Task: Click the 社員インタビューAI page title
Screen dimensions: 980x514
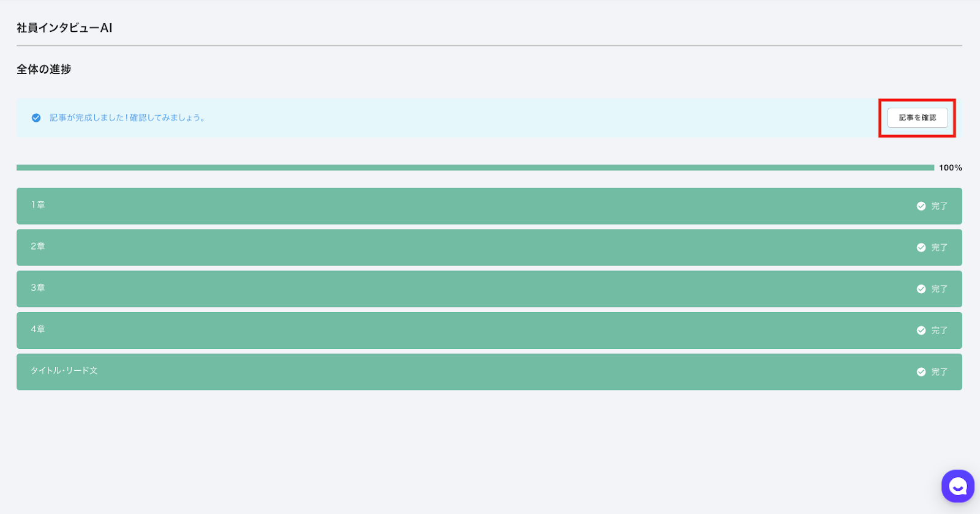Action: click(64, 28)
